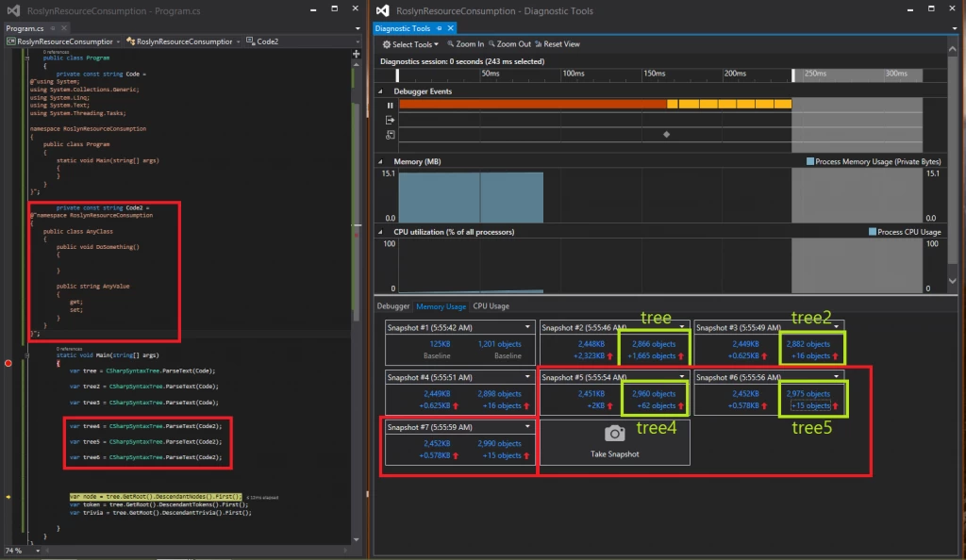Select the Diagnostic Tools window tab
966x560 pixels.
coord(403,28)
